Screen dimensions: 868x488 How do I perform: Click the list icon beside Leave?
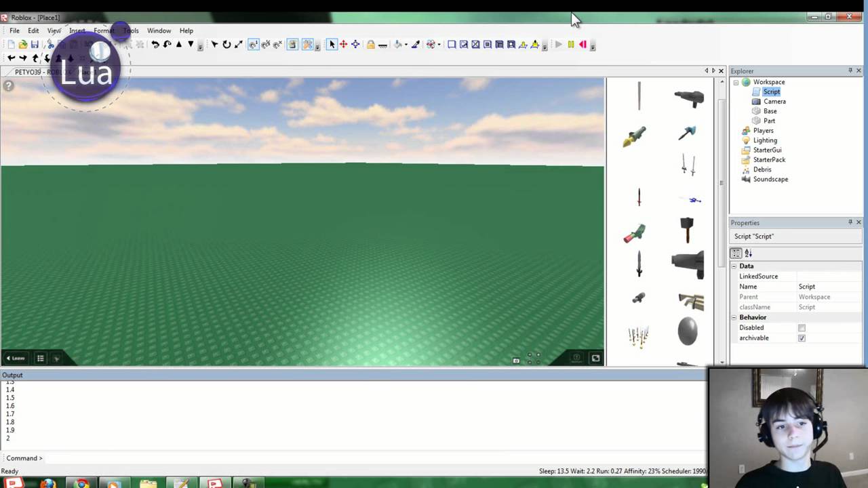coord(40,358)
